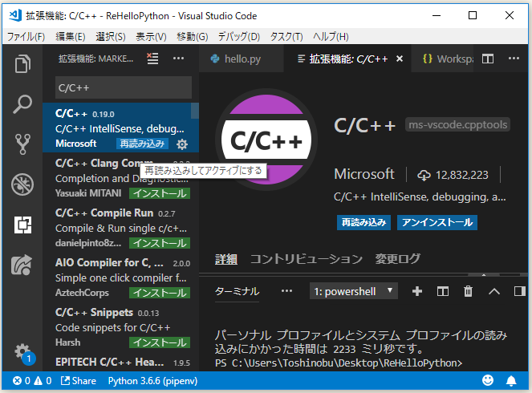Image resolution: width=532 pixels, height=393 pixels.
Task: Close the C/C++ extension tab
Action: pyautogui.click(x=400, y=59)
